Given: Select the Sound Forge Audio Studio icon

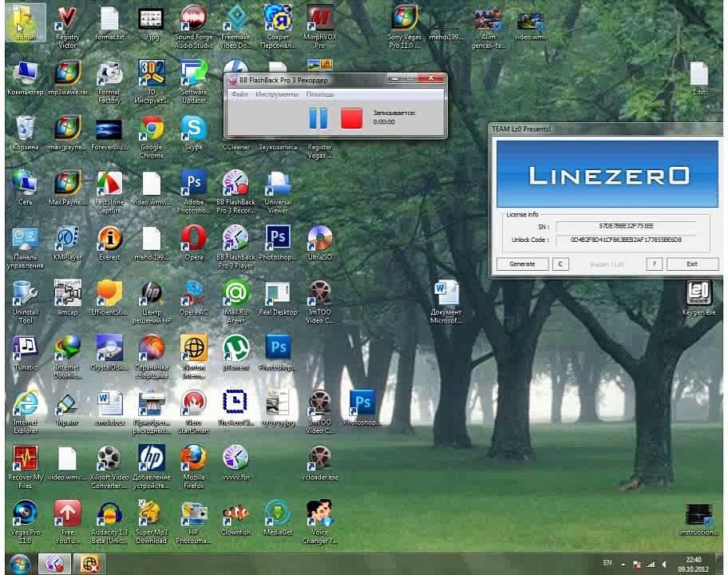Looking at the screenshot, I should click(x=194, y=27).
